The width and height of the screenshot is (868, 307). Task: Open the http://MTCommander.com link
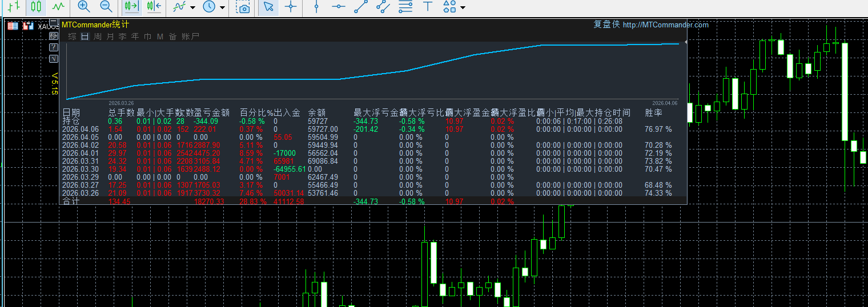click(666, 25)
